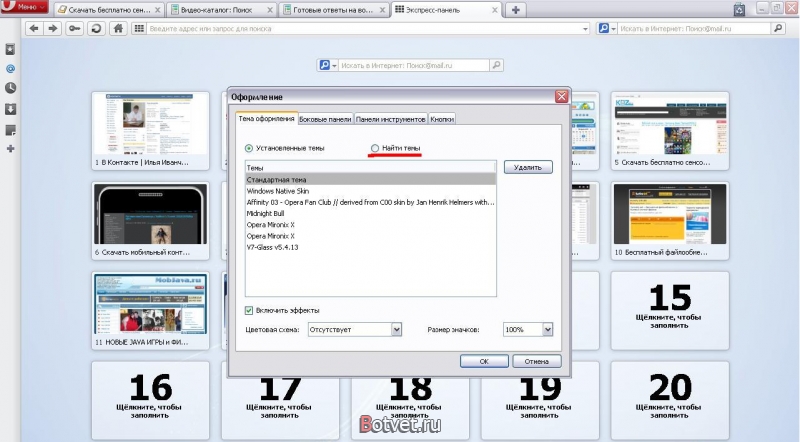Screen dimensions: 800x442
Task: Switch to the Кнопки tab
Action: click(442, 119)
